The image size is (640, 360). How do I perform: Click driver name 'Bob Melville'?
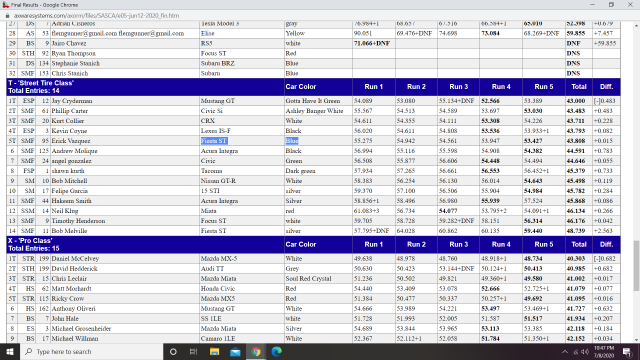click(69, 231)
